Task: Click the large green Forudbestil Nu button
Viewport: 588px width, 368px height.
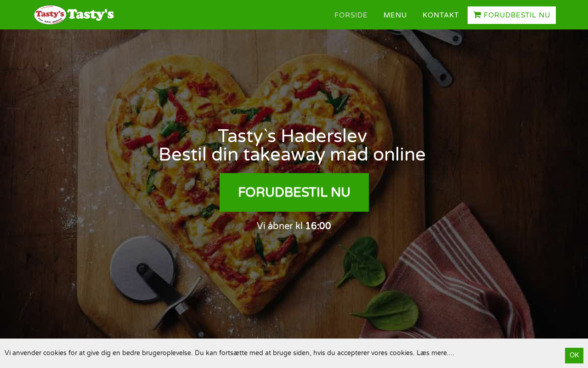Action: (294, 192)
